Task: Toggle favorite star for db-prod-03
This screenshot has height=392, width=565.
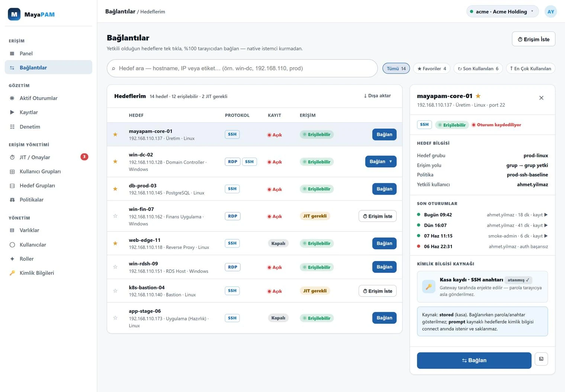Action: point(115,189)
